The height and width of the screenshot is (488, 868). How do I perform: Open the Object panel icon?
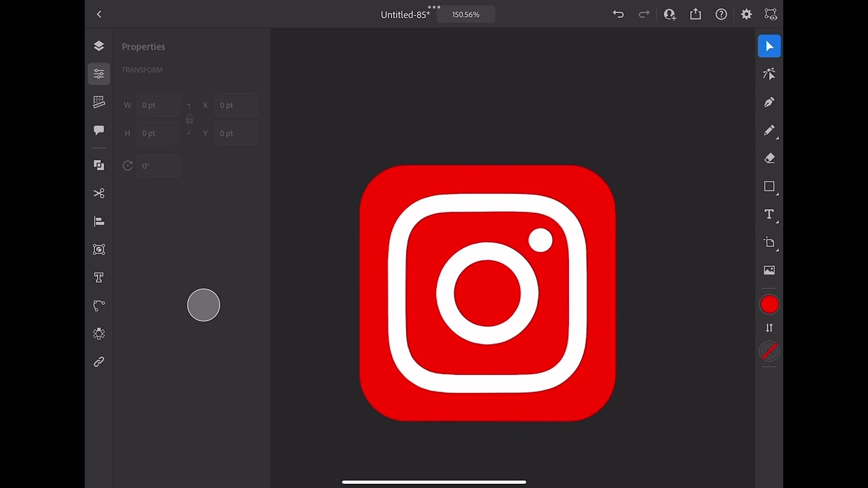click(99, 249)
